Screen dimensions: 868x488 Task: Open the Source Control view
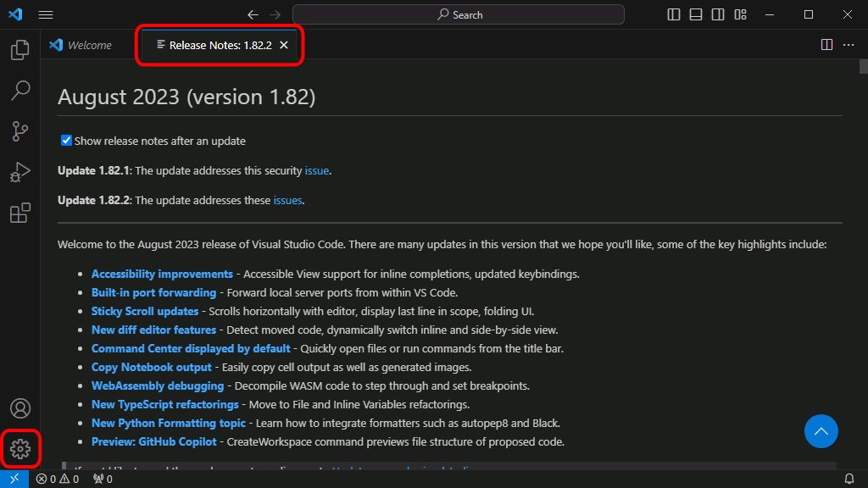pos(20,131)
